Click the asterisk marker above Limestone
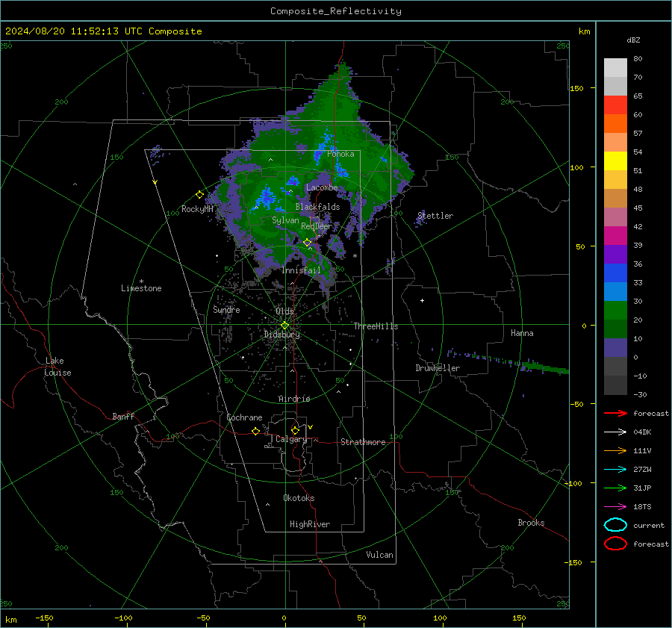Screen dimensions: 672x628 click(141, 282)
